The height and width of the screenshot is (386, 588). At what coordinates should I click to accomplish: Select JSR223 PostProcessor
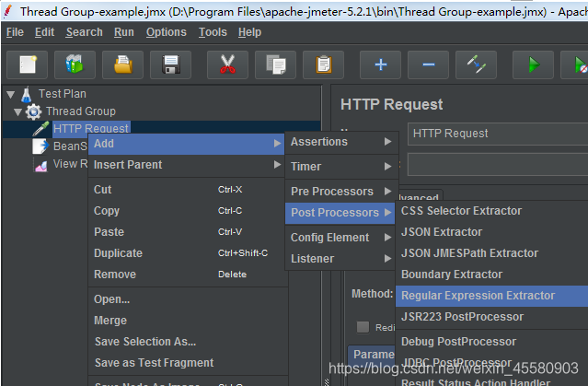492,317
